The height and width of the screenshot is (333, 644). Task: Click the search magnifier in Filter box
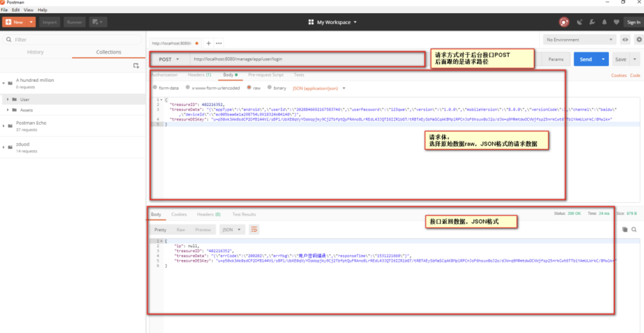[x=9, y=40]
